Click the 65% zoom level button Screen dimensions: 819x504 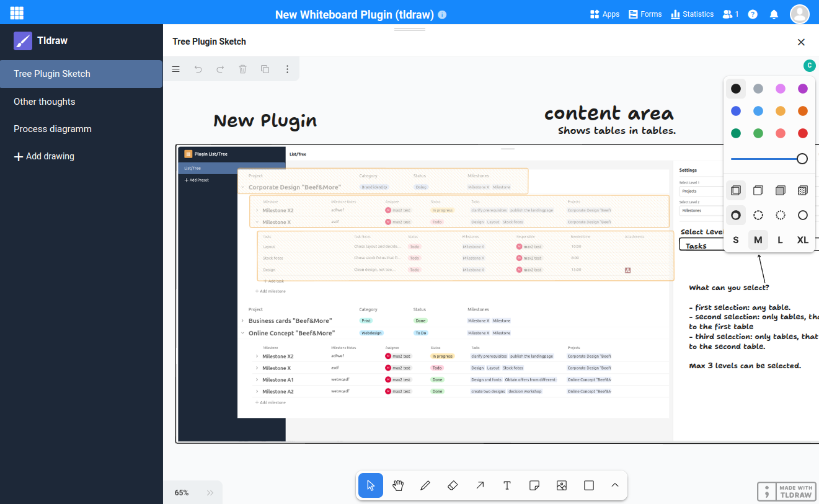click(182, 493)
